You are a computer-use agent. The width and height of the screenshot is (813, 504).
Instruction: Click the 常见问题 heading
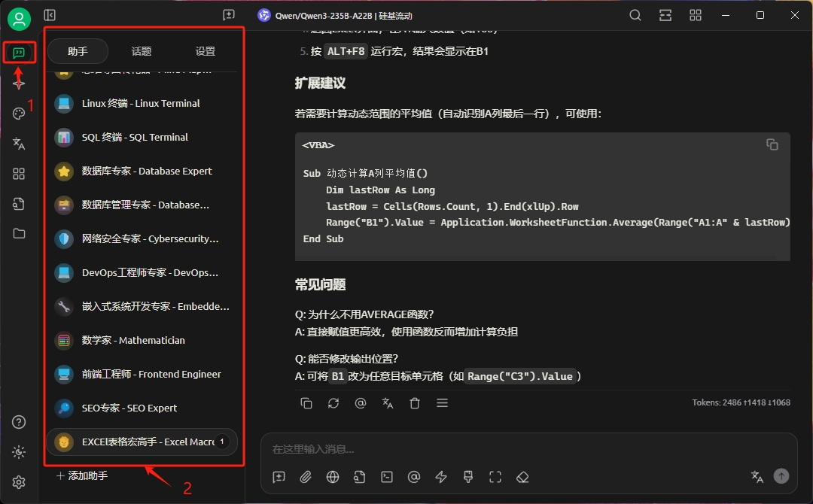[320, 285]
